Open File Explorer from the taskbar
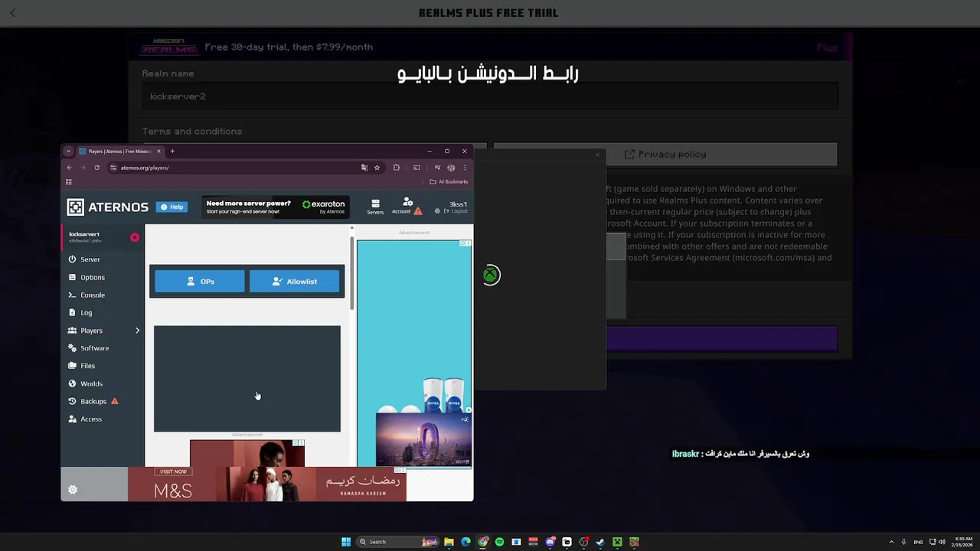The image size is (980, 551). click(x=449, y=542)
